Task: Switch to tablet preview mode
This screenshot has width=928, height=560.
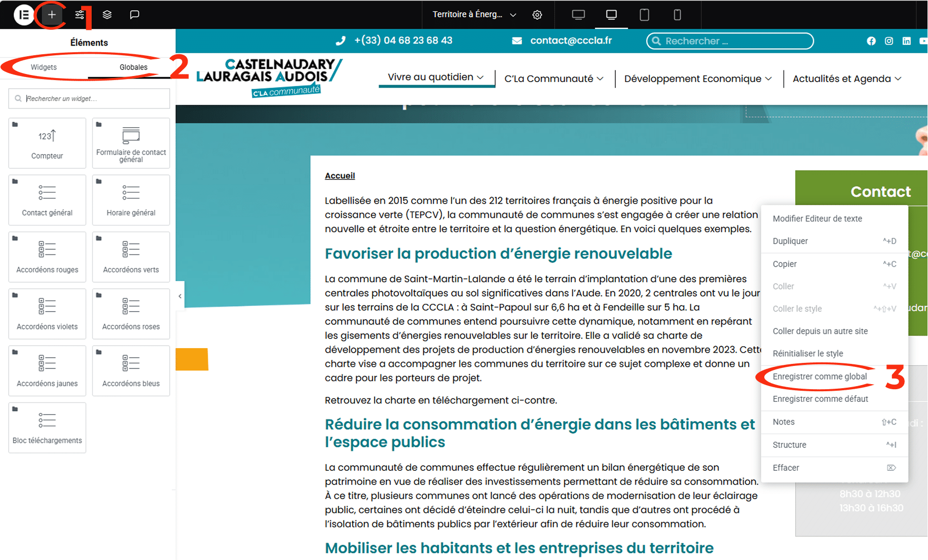Action: 644,15
